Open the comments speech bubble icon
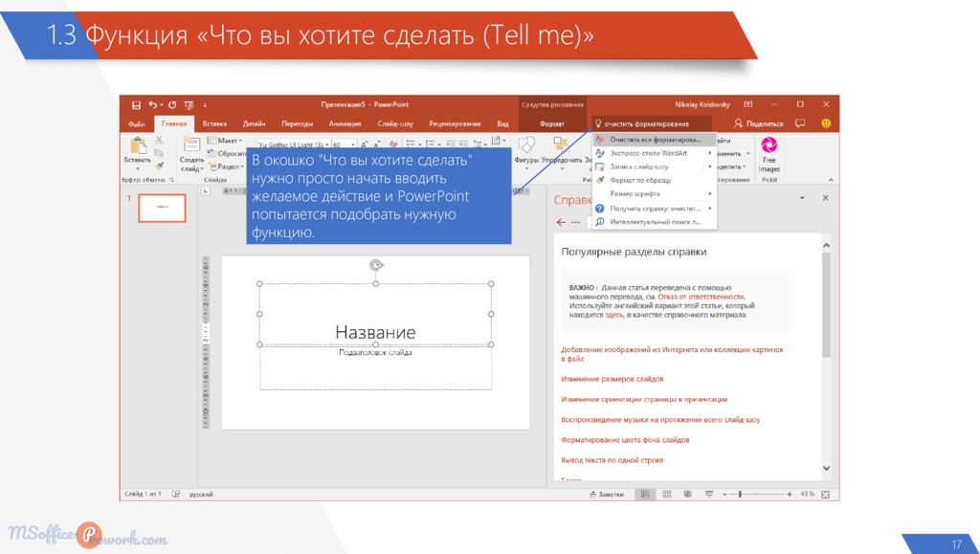 point(800,123)
